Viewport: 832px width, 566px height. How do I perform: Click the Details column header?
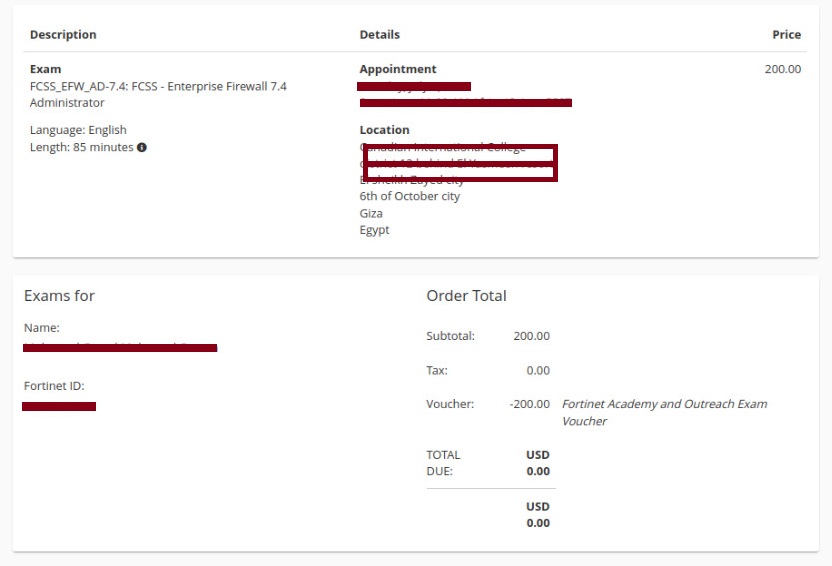(379, 35)
